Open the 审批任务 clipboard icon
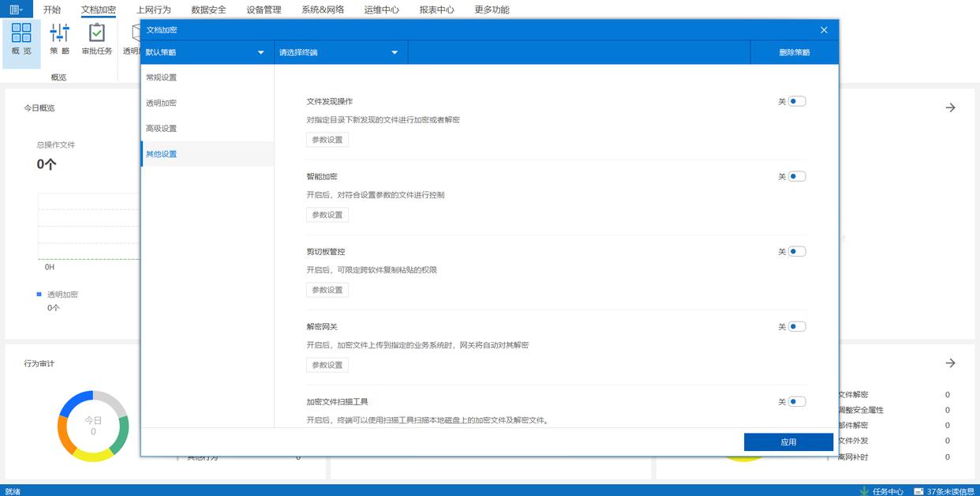Image resolution: width=980 pixels, height=496 pixels. coord(96,33)
